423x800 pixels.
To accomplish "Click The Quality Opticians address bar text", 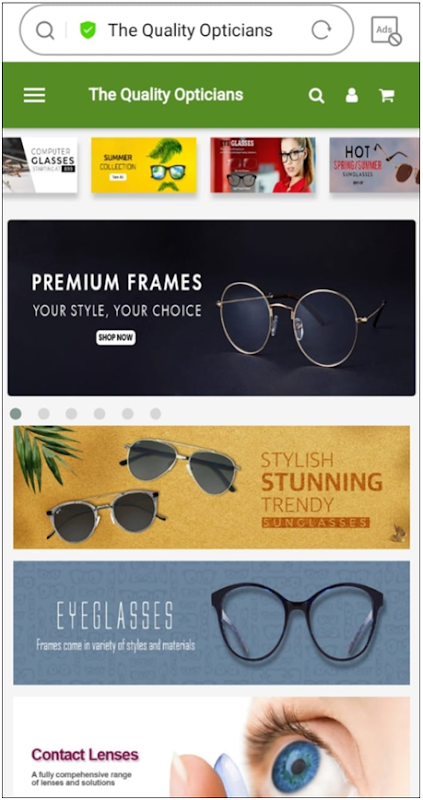I will pyautogui.click(x=190, y=31).
